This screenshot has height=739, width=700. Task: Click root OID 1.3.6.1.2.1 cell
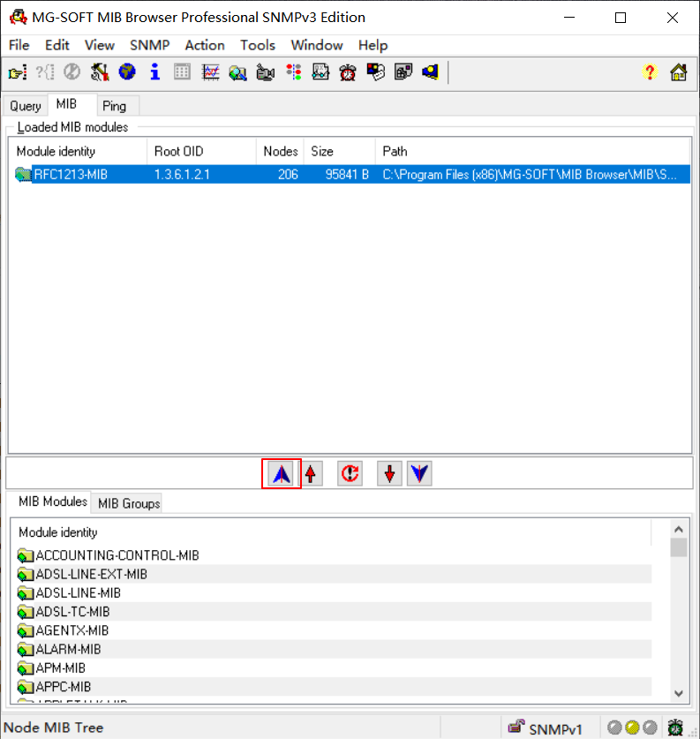click(x=182, y=175)
